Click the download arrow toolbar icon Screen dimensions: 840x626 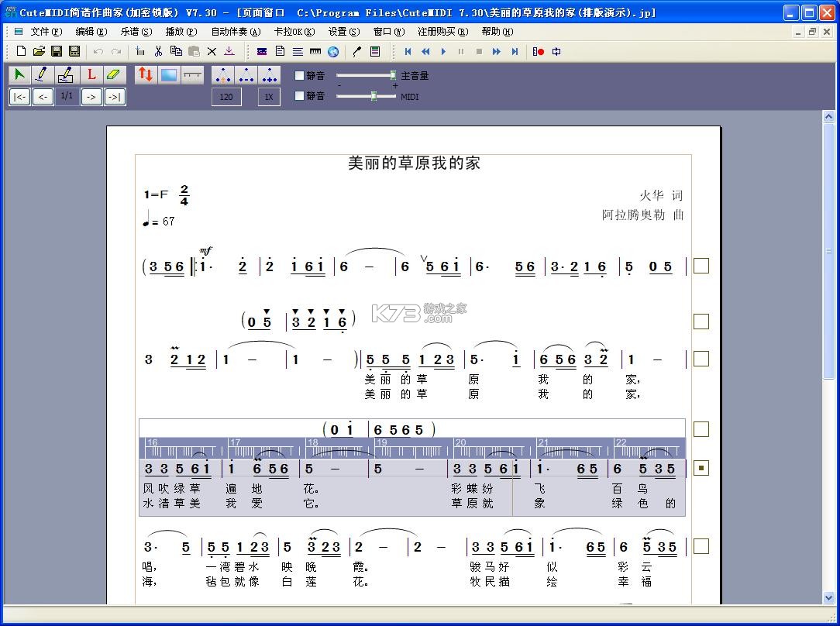[x=229, y=51]
